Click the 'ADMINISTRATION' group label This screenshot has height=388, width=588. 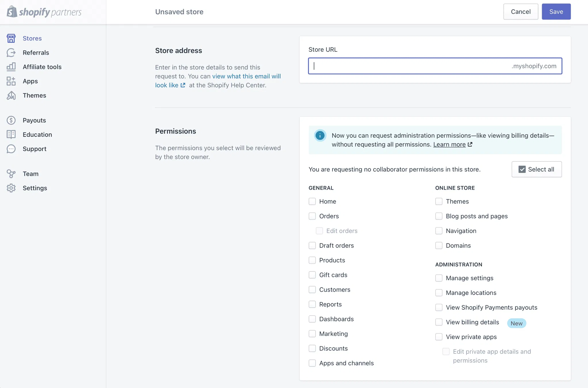(459, 264)
